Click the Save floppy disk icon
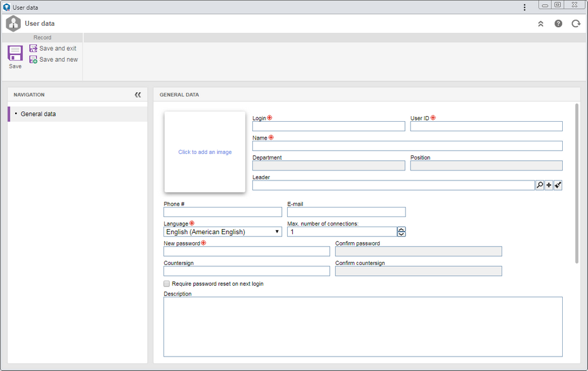The image size is (588, 371). coord(15,53)
